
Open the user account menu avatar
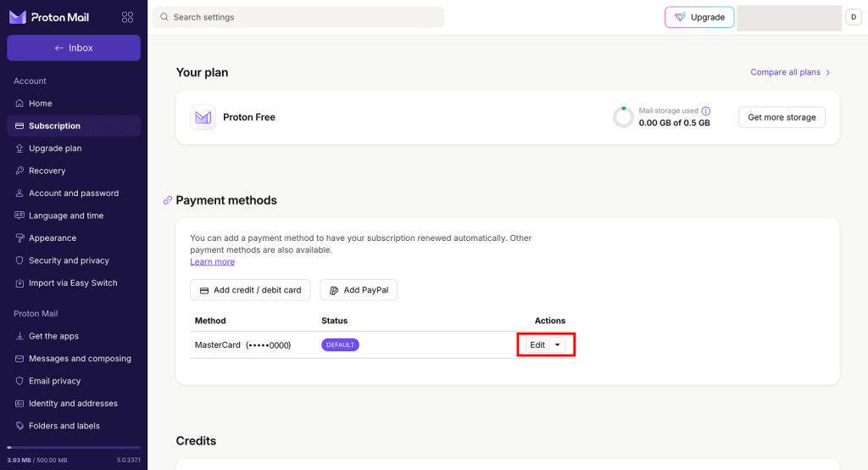854,17
